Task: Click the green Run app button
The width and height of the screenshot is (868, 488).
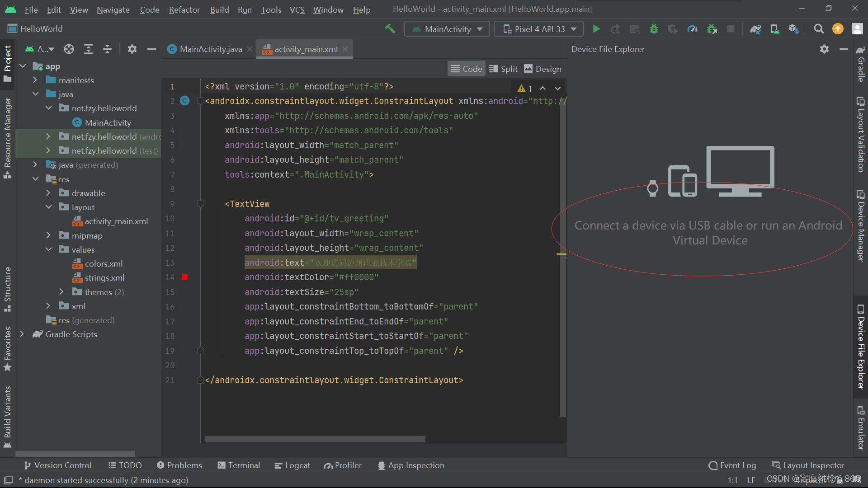Action: tap(596, 29)
